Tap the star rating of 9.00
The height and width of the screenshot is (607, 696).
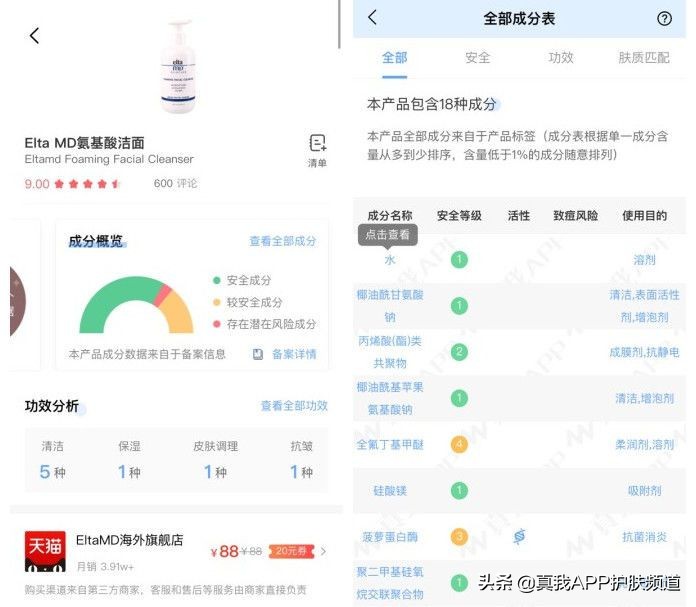(87, 184)
